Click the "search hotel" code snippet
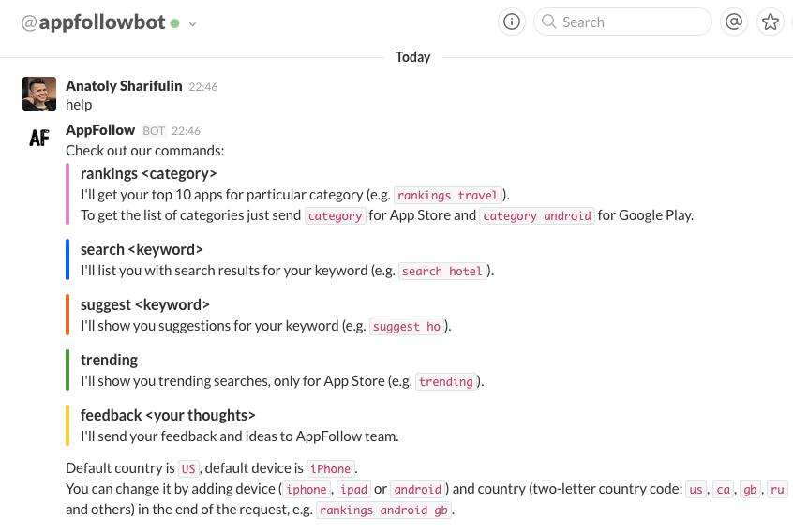 coord(442,272)
